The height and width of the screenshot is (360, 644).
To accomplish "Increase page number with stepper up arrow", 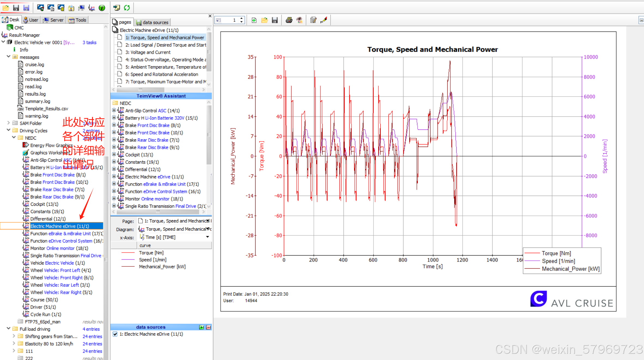I will tap(242, 18).
